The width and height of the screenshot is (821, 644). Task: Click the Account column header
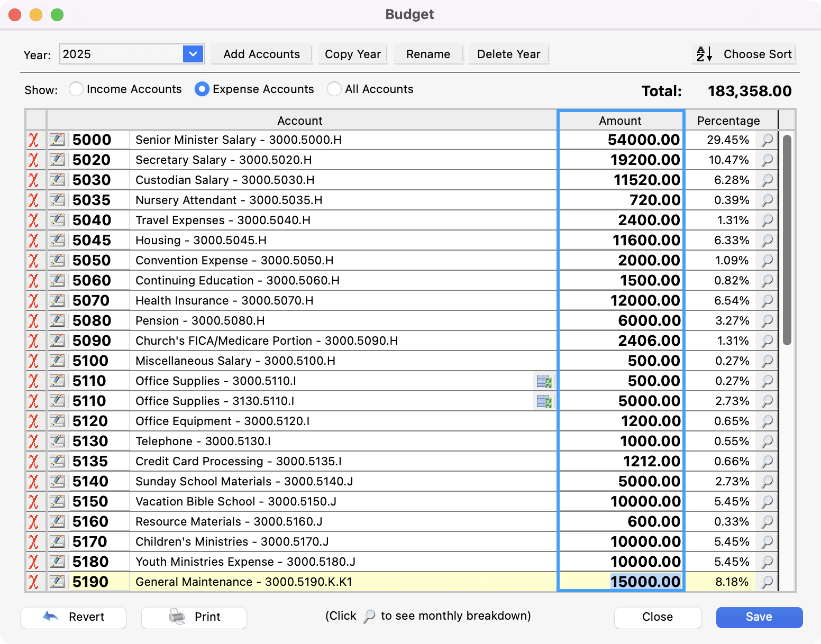300,121
